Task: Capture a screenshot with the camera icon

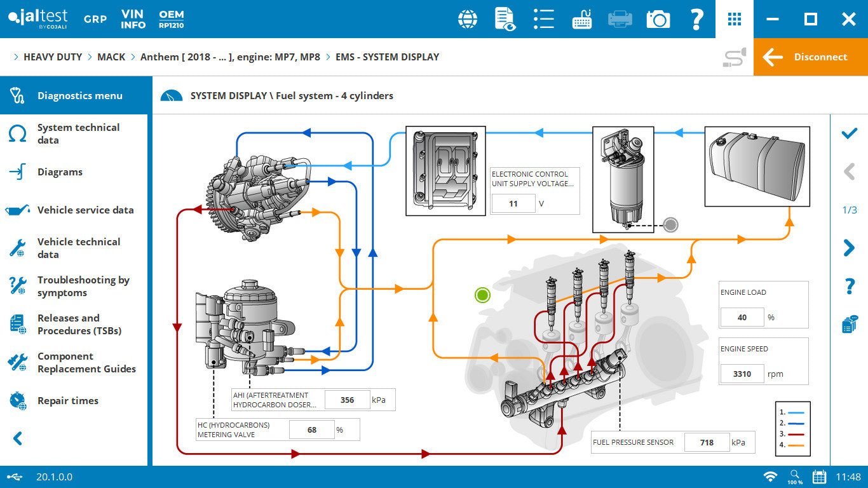Action: [658, 18]
